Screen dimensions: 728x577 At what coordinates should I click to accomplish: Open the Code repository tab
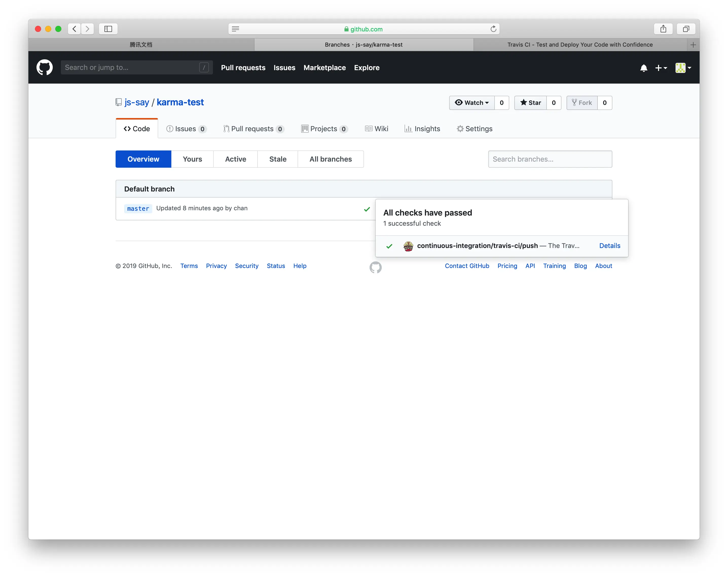point(137,129)
